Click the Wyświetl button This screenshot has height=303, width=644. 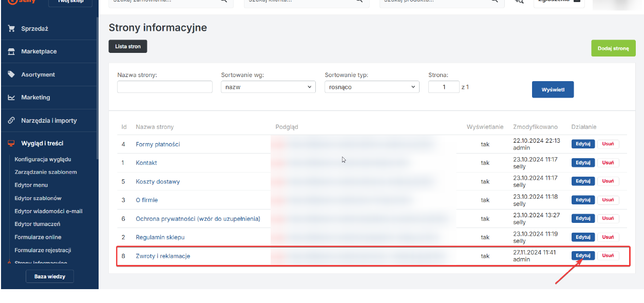[x=553, y=89]
